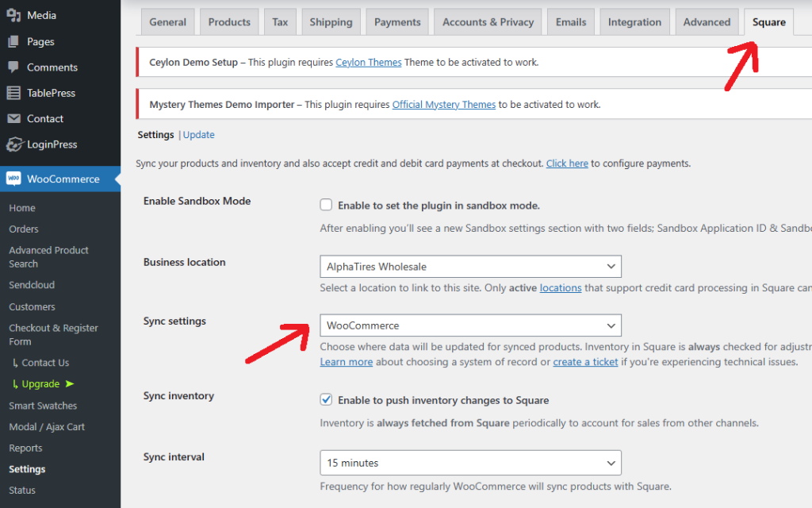Click the LoginPress icon
The width and height of the screenshot is (812, 508).
(x=14, y=144)
